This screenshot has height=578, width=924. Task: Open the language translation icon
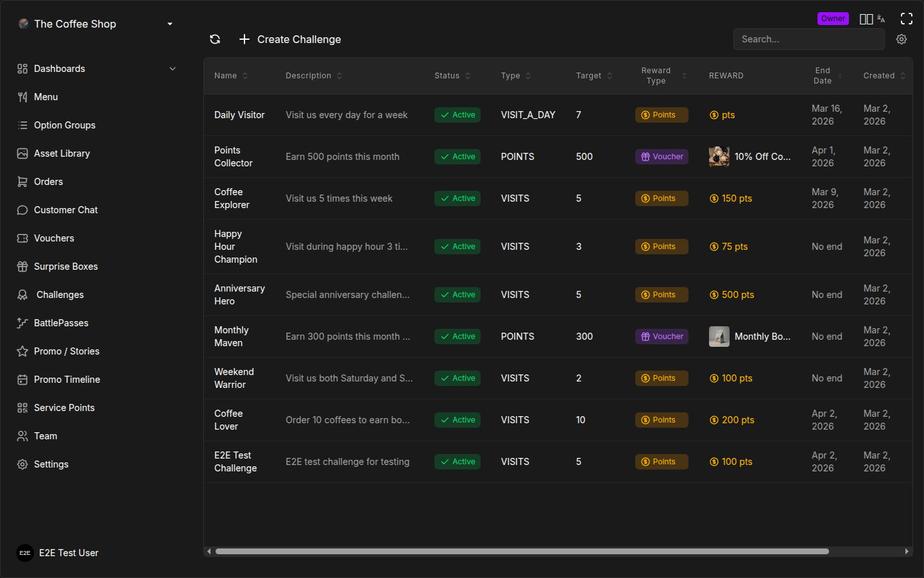[882, 19]
